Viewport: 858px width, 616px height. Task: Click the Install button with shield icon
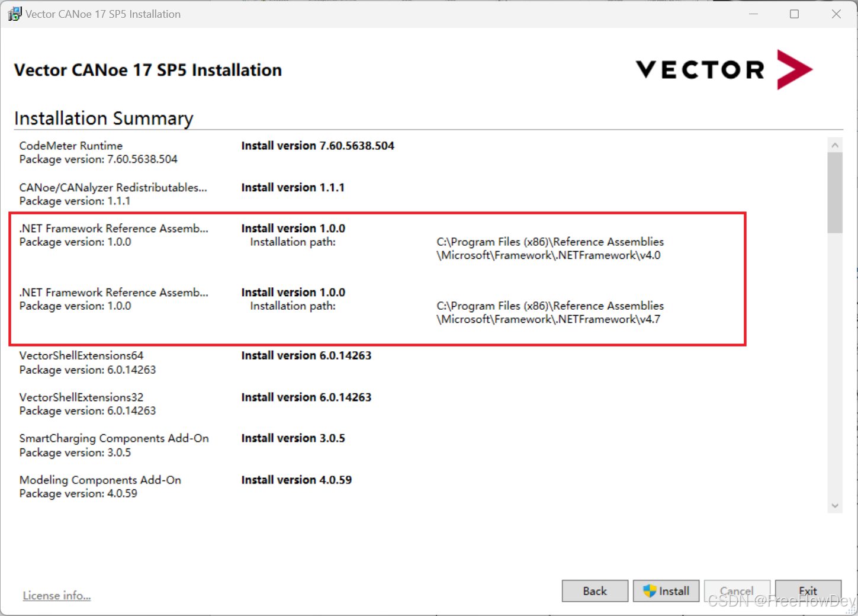pyautogui.click(x=666, y=591)
